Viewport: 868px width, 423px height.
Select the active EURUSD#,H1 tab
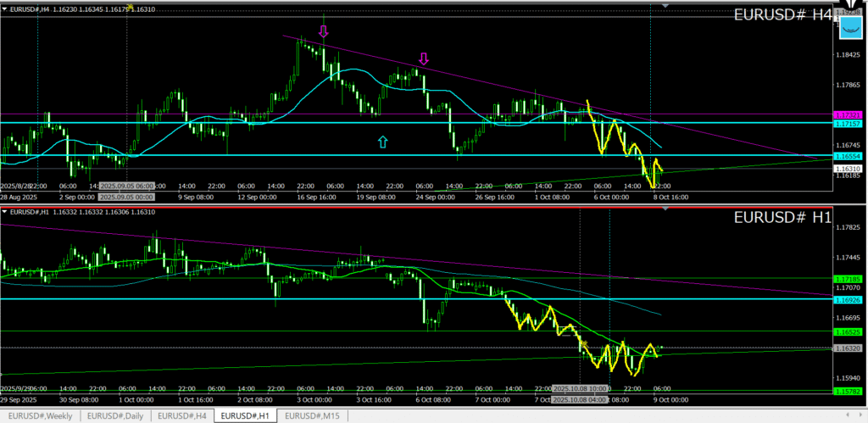[245, 415]
